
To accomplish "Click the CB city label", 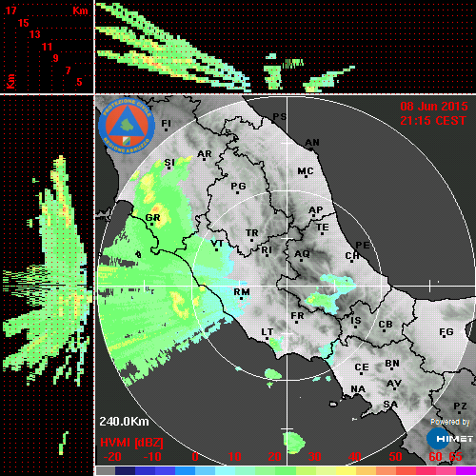I will tap(386, 325).
